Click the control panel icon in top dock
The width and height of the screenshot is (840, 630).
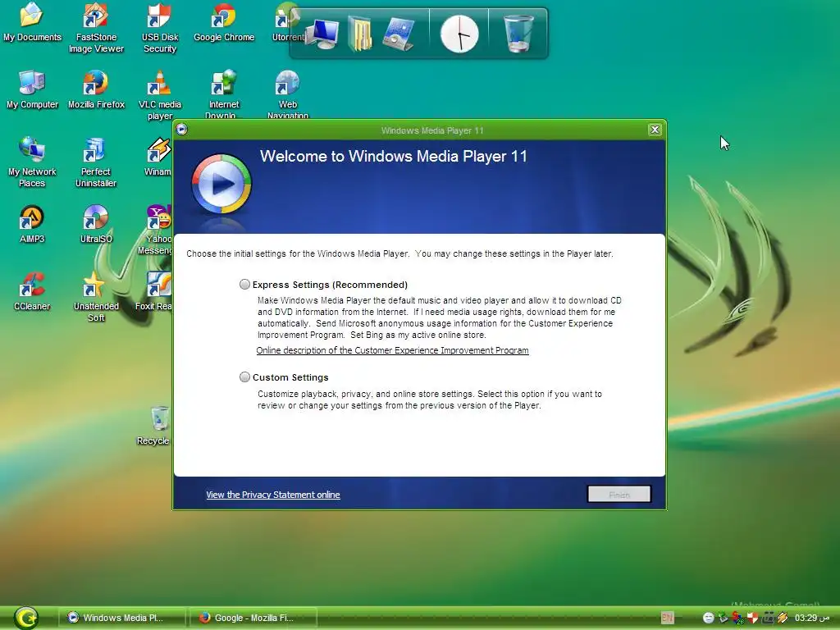pos(399,34)
